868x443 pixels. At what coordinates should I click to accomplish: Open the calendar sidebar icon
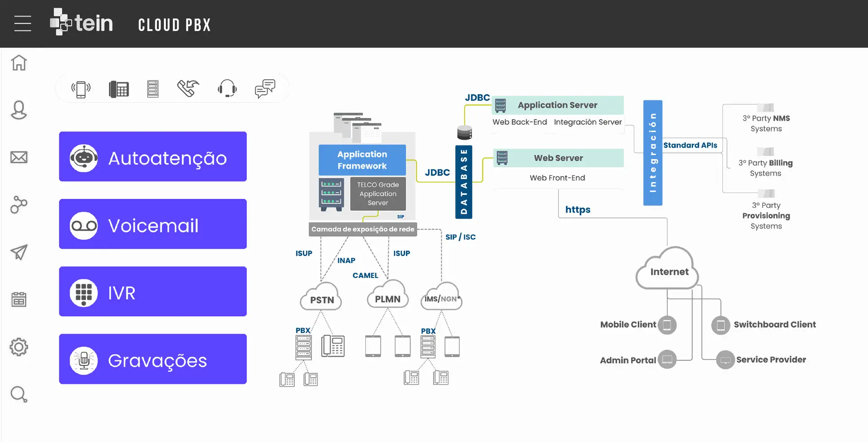point(19,299)
